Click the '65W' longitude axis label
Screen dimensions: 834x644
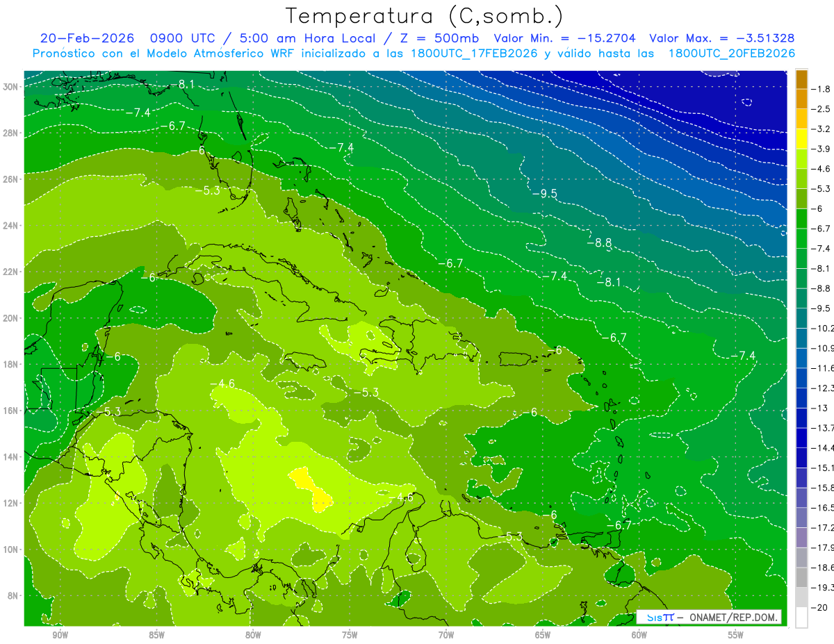543,636
